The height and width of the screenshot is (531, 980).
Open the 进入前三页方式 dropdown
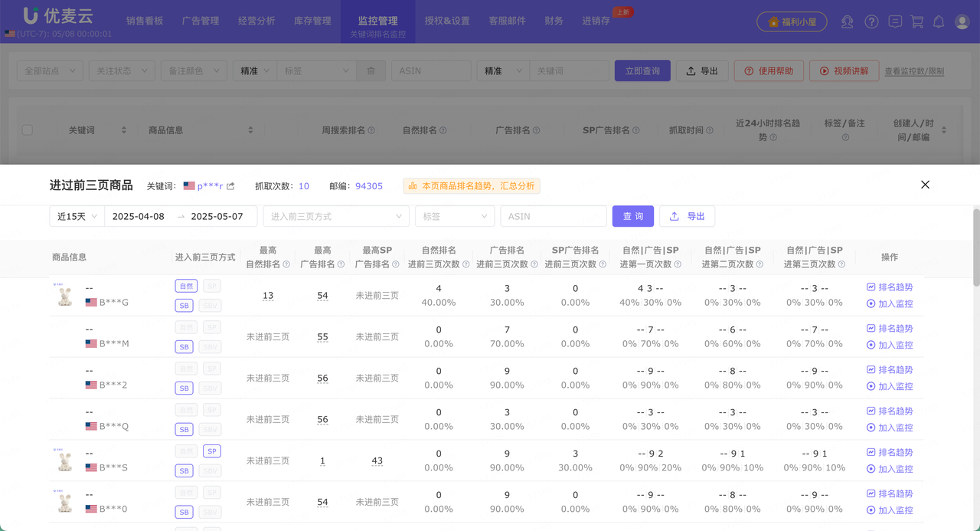(335, 217)
